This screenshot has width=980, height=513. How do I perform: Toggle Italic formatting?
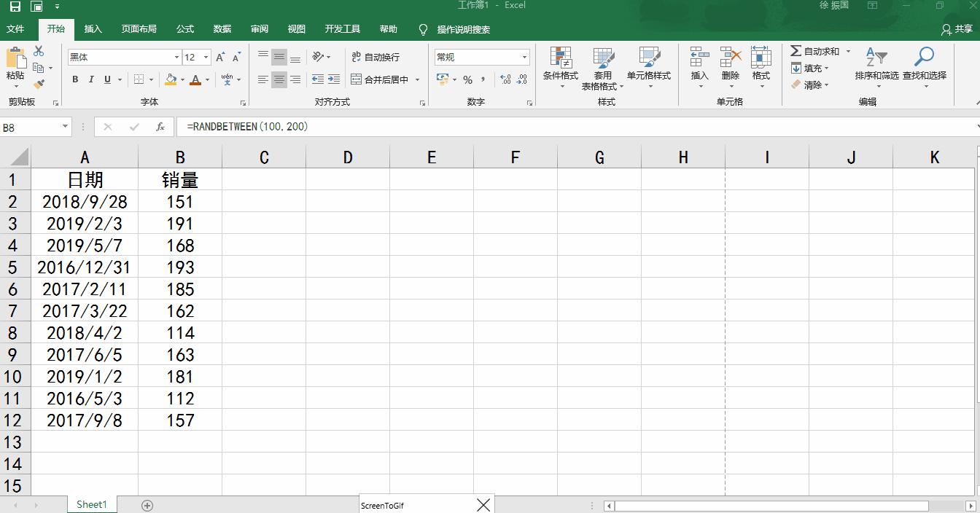coord(91,79)
